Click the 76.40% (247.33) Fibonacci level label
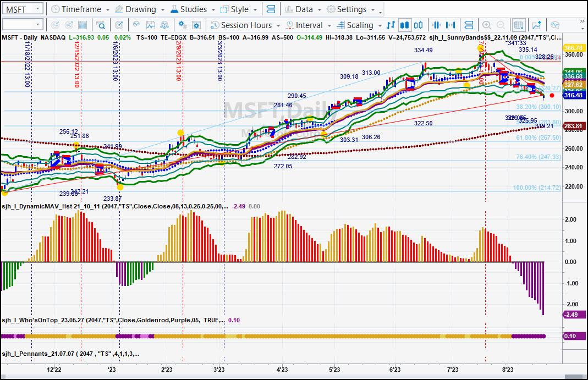 538,157
